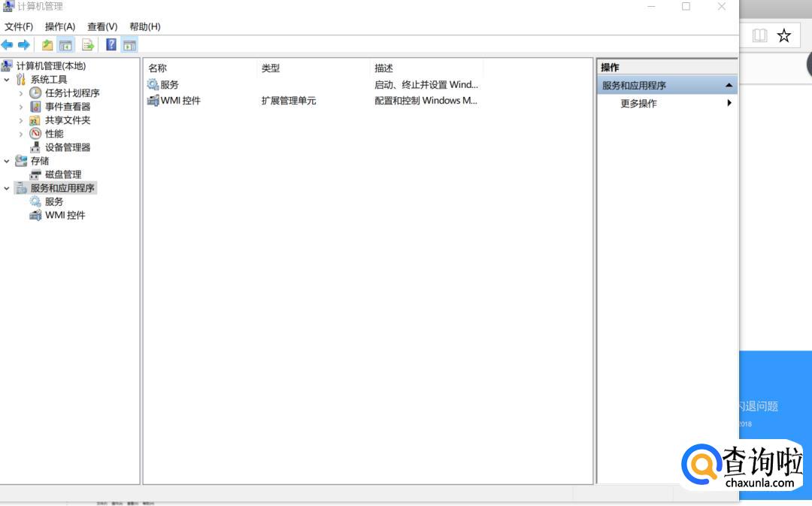Minimize the 计算机管理 window
Viewport: 812px width, 506px height.
pos(651,6)
